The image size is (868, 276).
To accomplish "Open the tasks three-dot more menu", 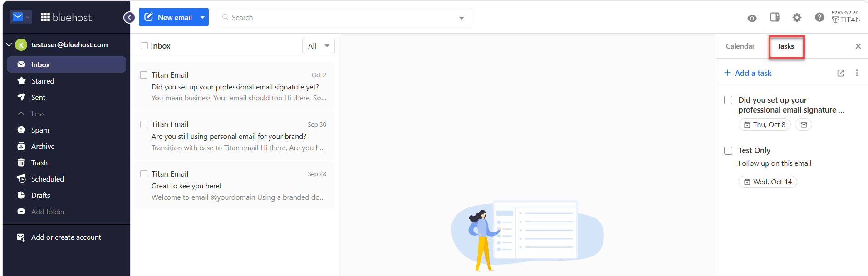I will click(x=857, y=73).
